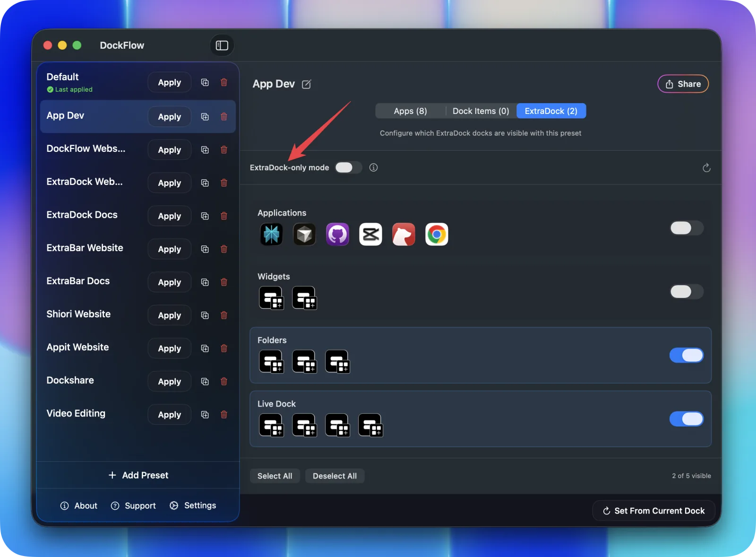
Task: Duplicate the Default preset
Action: (205, 82)
